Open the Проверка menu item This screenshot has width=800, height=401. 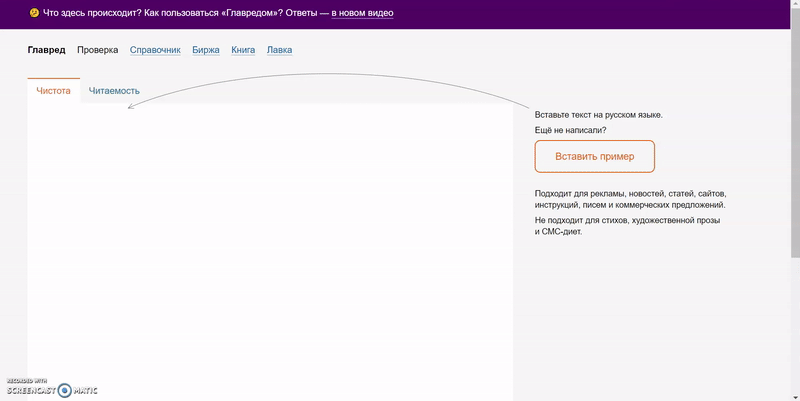[x=97, y=50]
